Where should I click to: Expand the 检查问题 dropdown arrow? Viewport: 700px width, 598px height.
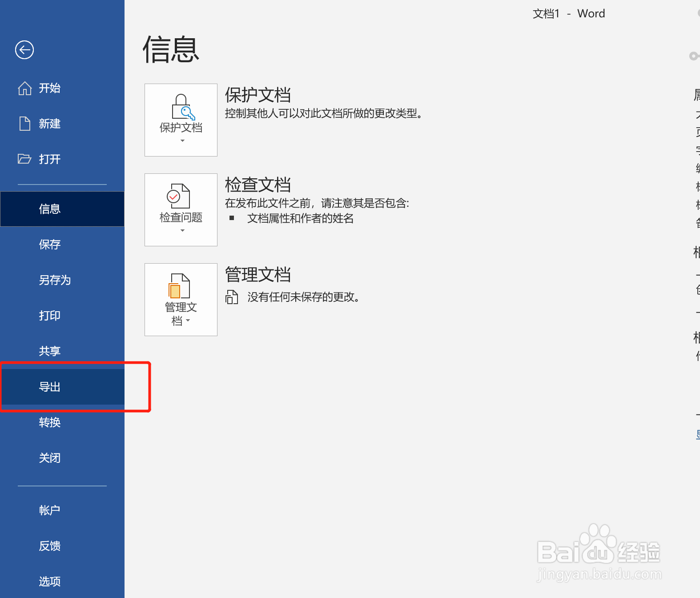click(182, 231)
